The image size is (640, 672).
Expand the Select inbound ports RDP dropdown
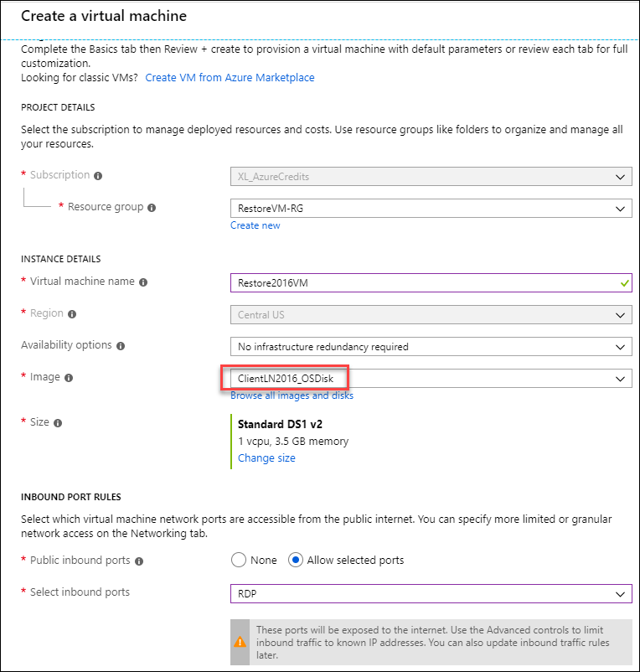pyautogui.click(x=431, y=593)
